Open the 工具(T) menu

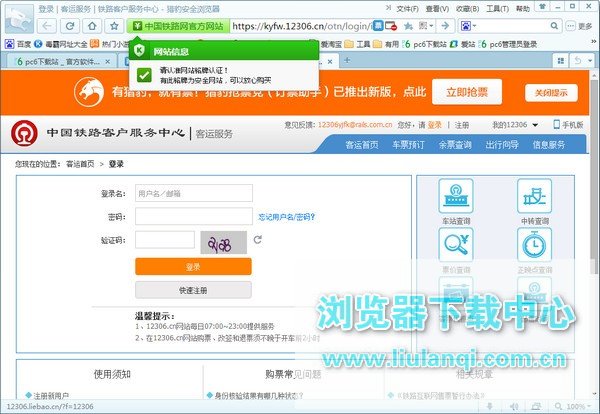click(497, 8)
